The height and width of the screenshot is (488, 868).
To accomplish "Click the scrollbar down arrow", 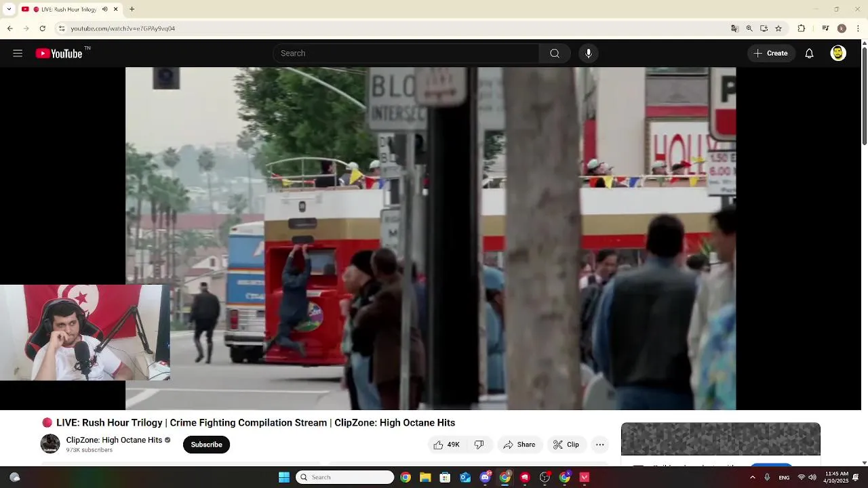I will click(x=864, y=463).
